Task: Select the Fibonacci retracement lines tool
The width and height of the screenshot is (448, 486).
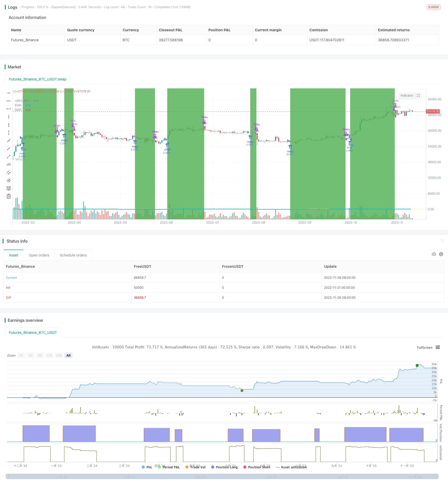Action: tap(9, 188)
